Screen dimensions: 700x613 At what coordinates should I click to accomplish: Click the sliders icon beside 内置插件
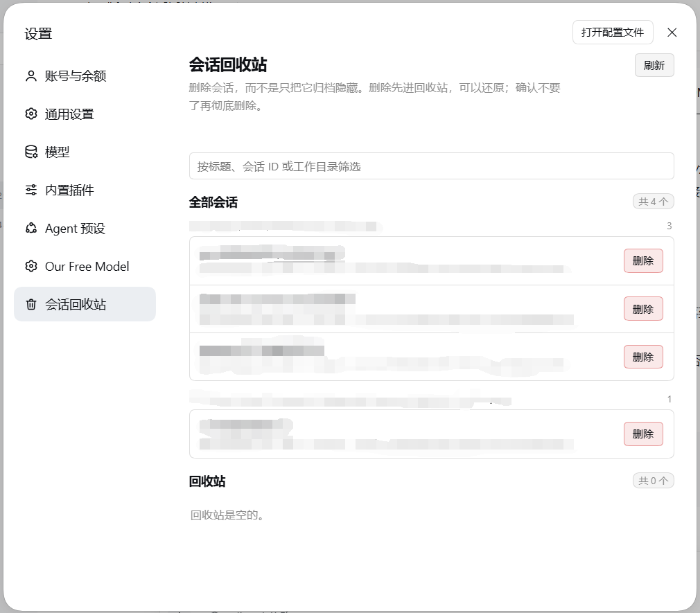30,190
